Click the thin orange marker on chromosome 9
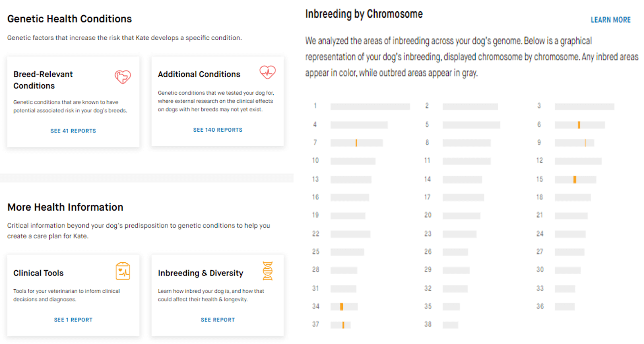 pyautogui.click(x=585, y=143)
